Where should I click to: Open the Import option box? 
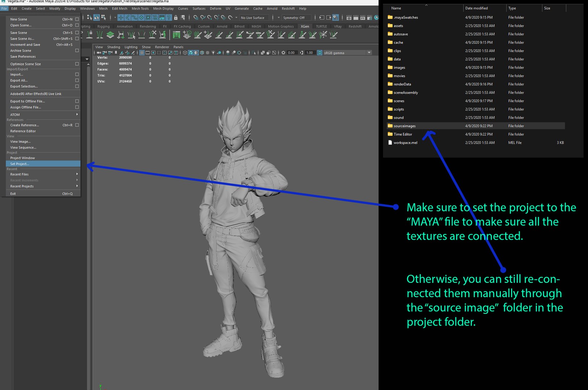[x=77, y=74]
